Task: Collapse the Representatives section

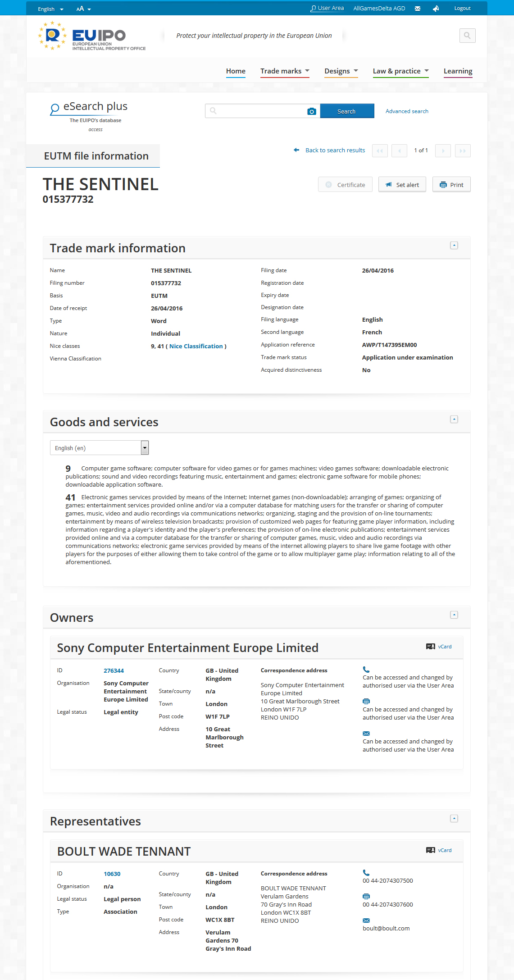Action: (x=454, y=819)
